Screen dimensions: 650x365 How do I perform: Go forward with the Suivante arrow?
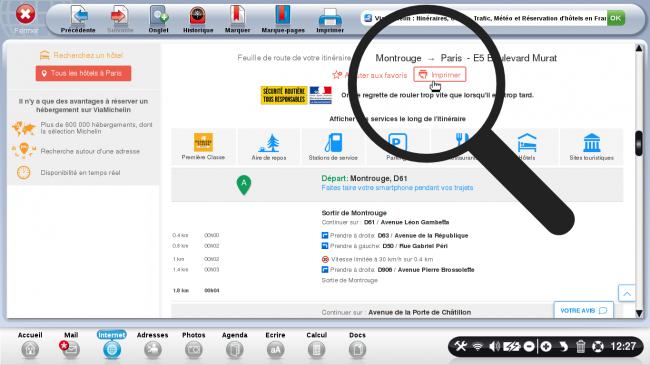point(120,19)
